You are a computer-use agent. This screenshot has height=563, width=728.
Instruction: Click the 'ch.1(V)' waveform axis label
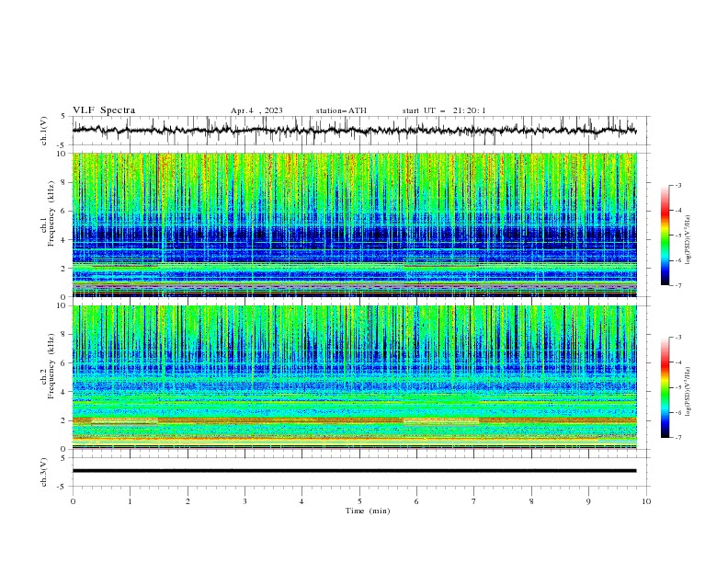44,131
